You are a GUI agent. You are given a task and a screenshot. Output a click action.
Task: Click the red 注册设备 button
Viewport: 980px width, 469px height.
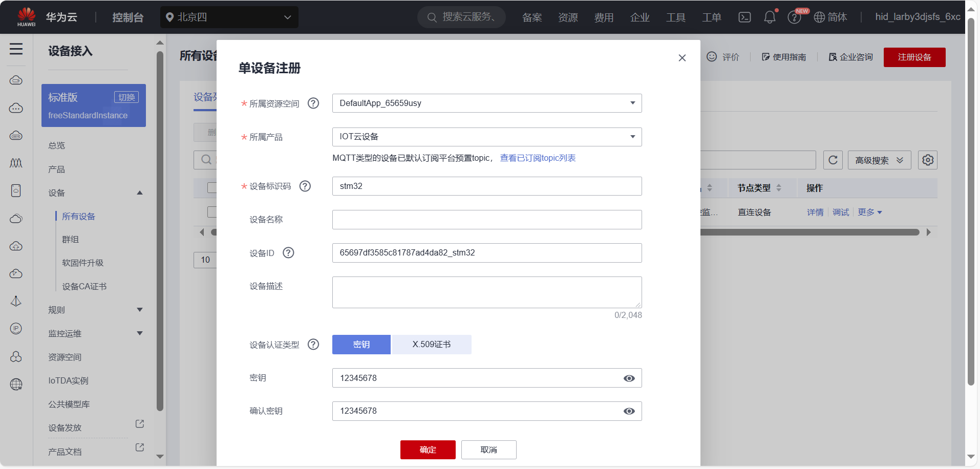914,57
